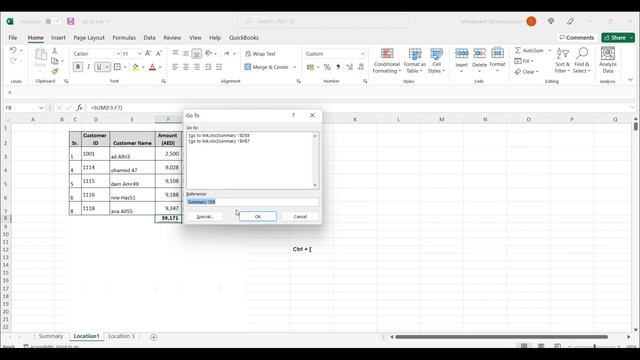Select the Cut scissors icon
The image size is (640, 360).
pyautogui.click(x=55, y=51)
